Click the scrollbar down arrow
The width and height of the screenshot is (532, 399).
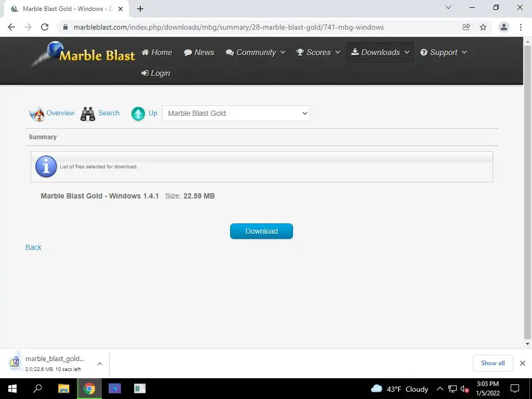[527, 344]
